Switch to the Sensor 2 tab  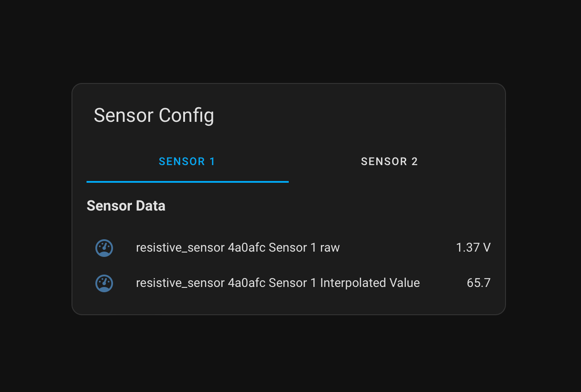pos(389,162)
